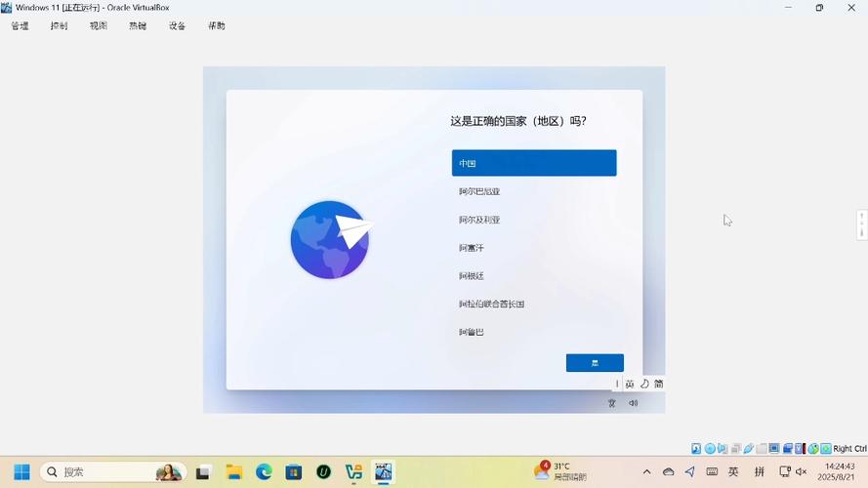Open Task View from taskbar
This screenshot has width=868, height=488.
[x=203, y=472]
